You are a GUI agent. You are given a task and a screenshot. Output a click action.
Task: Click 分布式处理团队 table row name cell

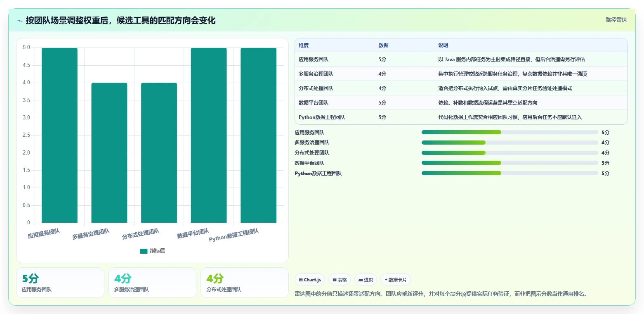[x=316, y=88]
